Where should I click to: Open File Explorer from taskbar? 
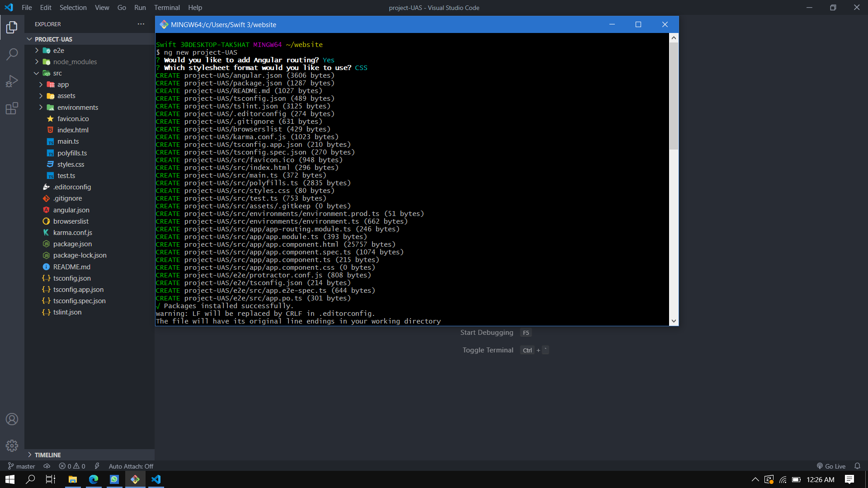pos(72,479)
